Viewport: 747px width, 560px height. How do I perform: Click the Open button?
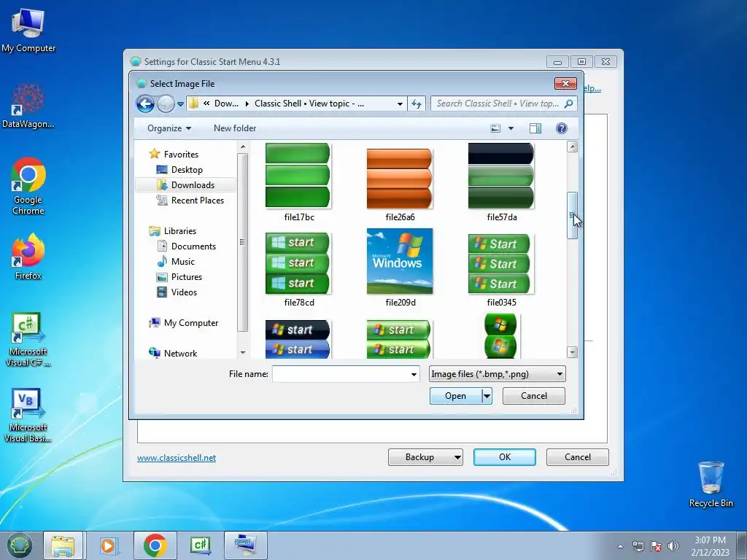click(x=455, y=396)
